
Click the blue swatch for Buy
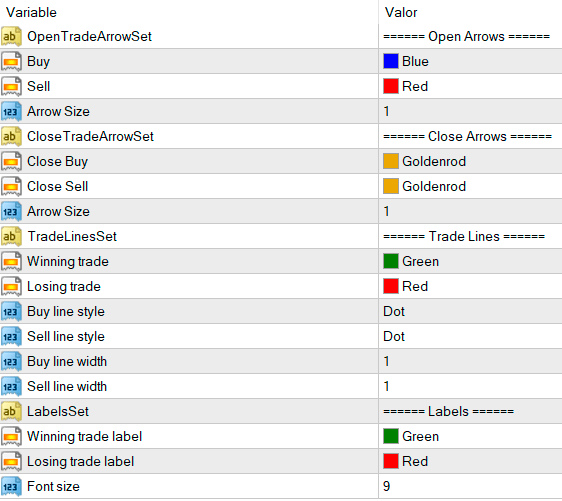pos(391,61)
